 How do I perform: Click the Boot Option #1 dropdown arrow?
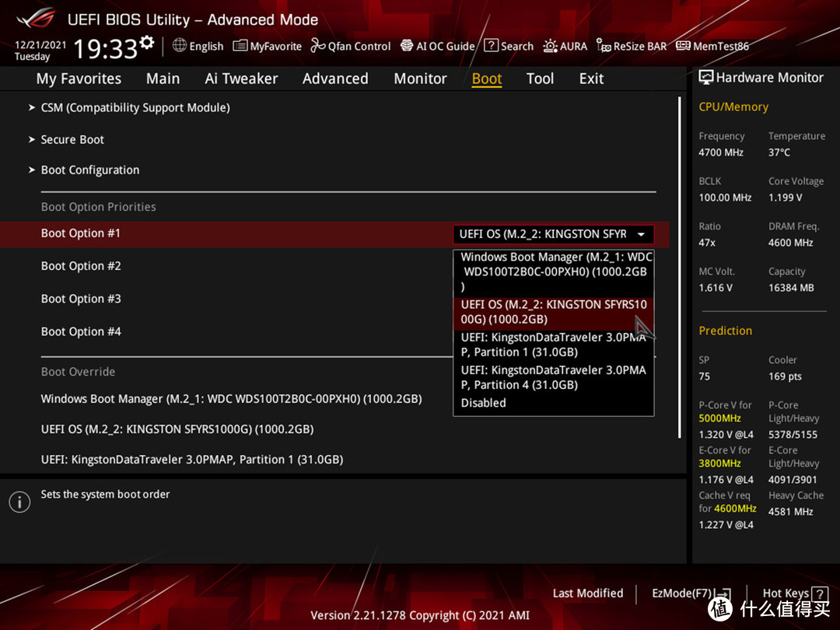pyautogui.click(x=641, y=234)
